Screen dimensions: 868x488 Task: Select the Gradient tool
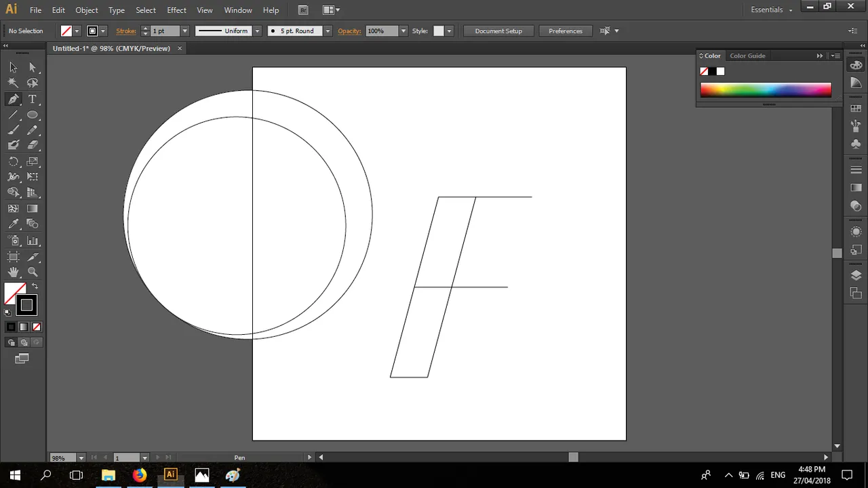click(x=33, y=209)
